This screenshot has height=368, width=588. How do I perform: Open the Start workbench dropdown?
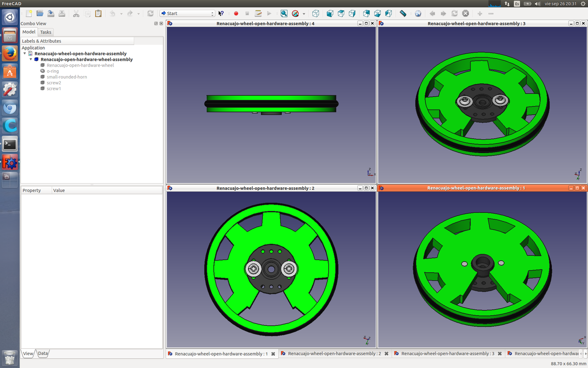pos(188,13)
